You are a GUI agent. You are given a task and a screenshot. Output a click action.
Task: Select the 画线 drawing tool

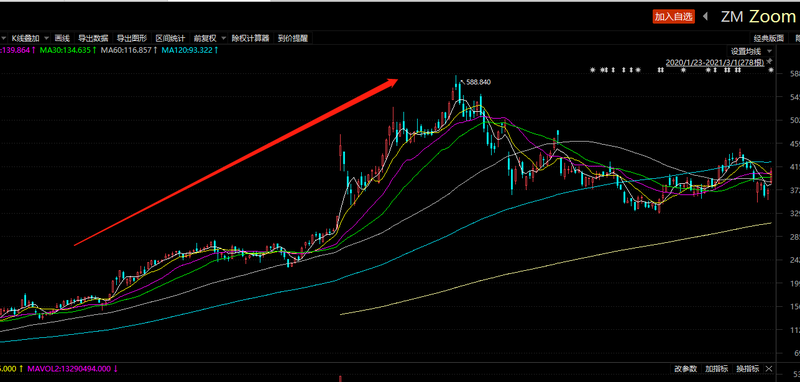click(x=62, y=38)
